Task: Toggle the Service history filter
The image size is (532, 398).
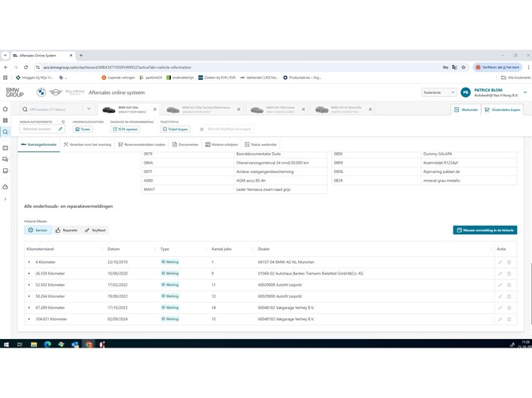Action: click(37, 230)
